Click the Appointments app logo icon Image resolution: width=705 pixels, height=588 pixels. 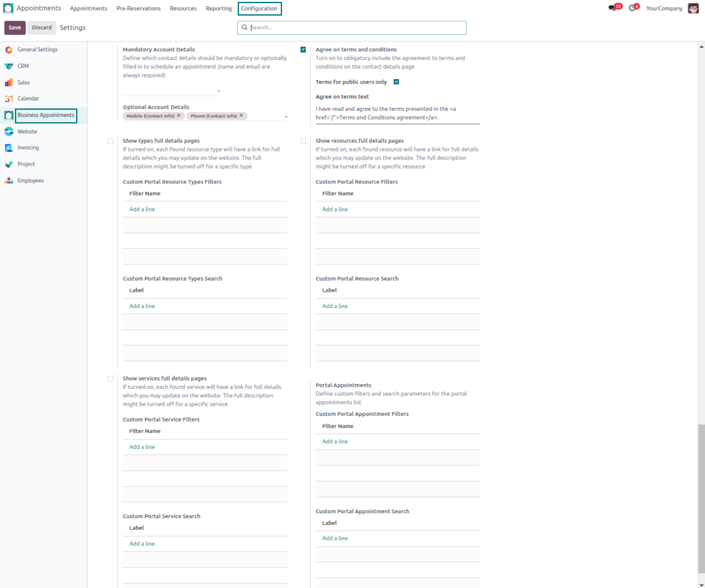(x=8, y=8)
